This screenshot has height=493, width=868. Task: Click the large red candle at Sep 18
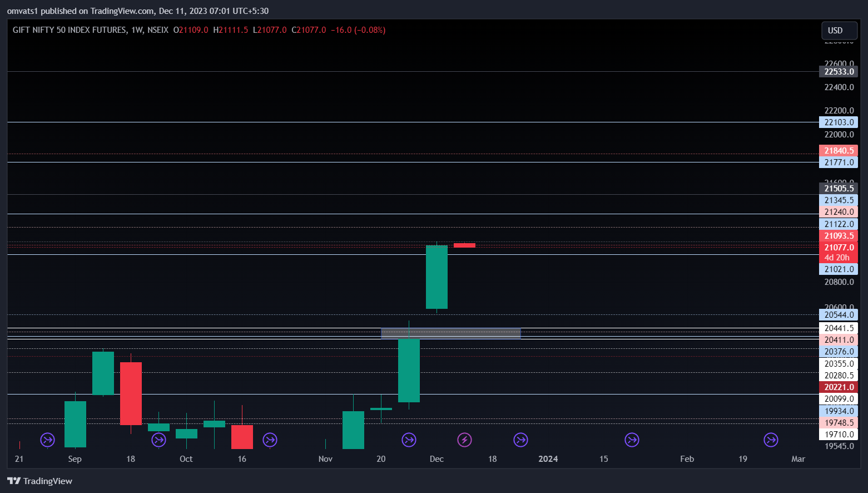click(131, 393)
